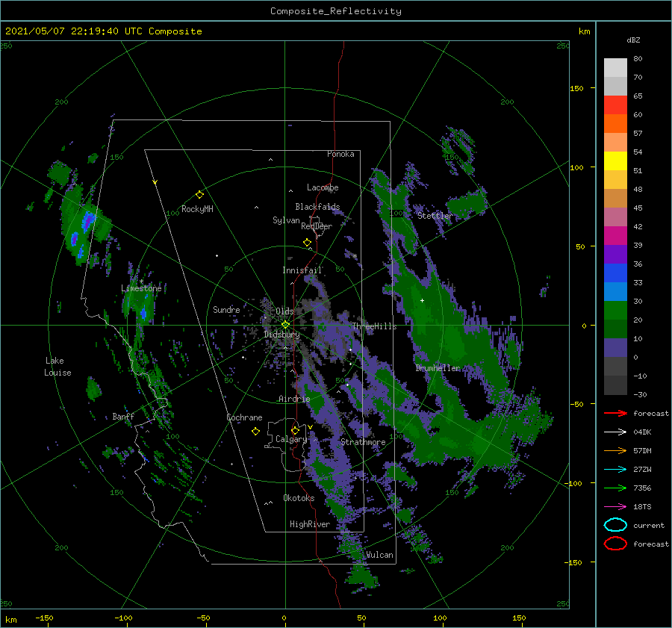Click the Drumheller label on map
Viewport: 672px width, 628px height.
[438, 368]
